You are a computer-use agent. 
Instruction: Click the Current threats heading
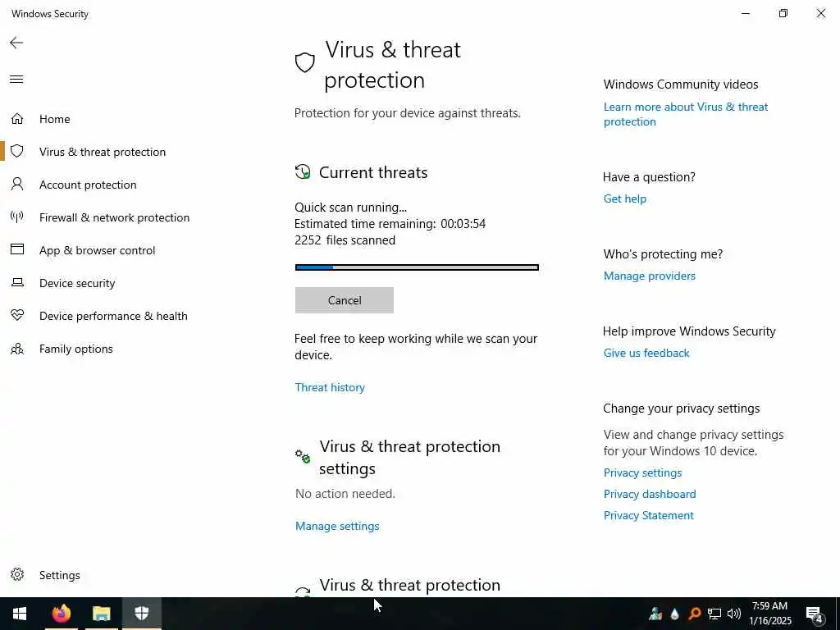click(373, 172)
